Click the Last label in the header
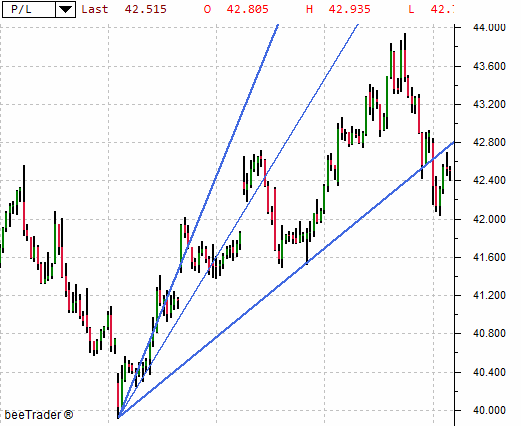The width and height of the screenshot is (521, 446). (95, 9)
